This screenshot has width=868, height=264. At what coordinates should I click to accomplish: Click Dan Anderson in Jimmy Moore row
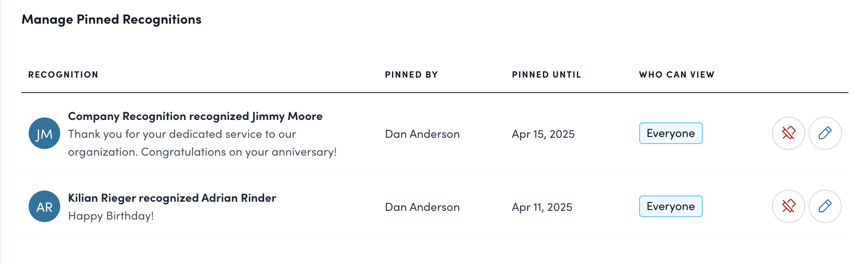pos(422,134)
